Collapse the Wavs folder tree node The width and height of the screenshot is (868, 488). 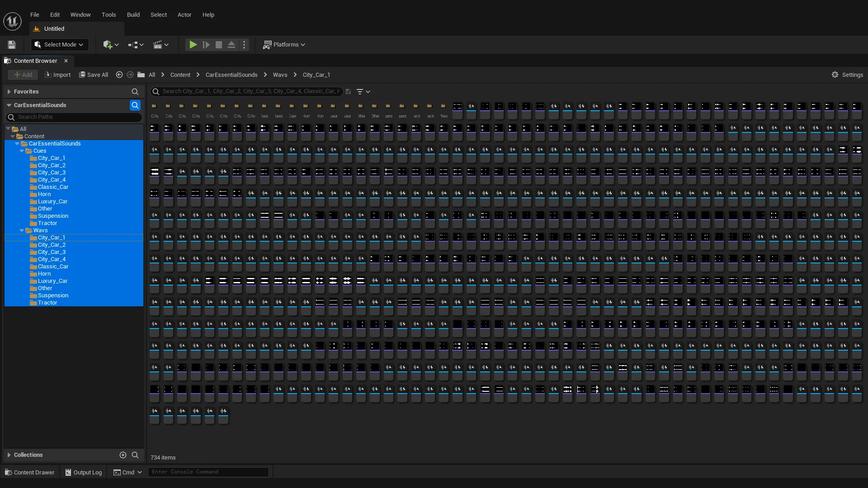click(x=22, y=230)
